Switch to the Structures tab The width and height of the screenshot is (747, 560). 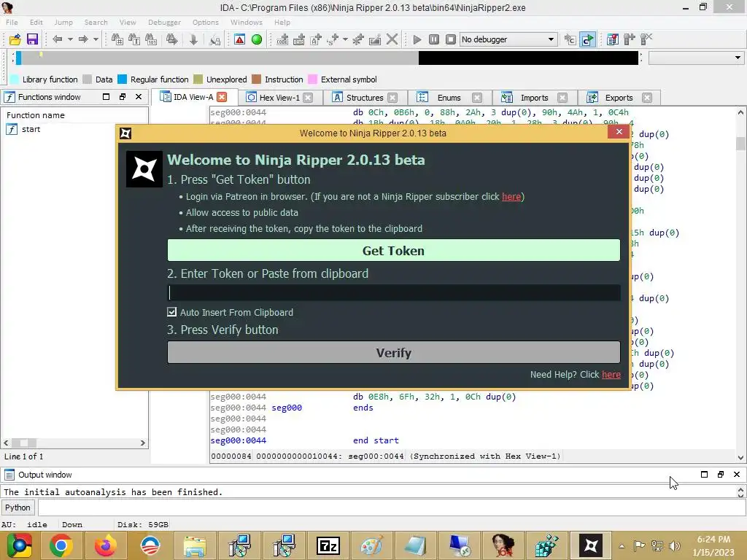point(365,98)
